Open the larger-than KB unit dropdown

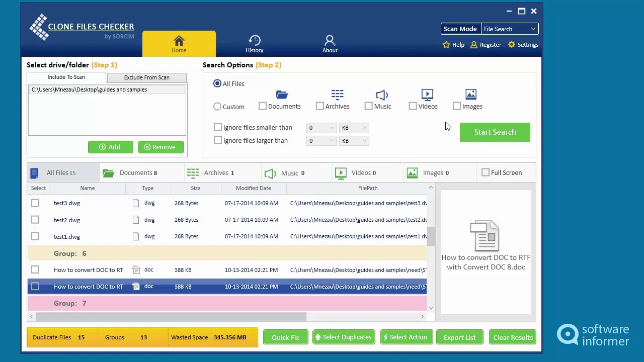pyautogui.click(x=354, y=141)
